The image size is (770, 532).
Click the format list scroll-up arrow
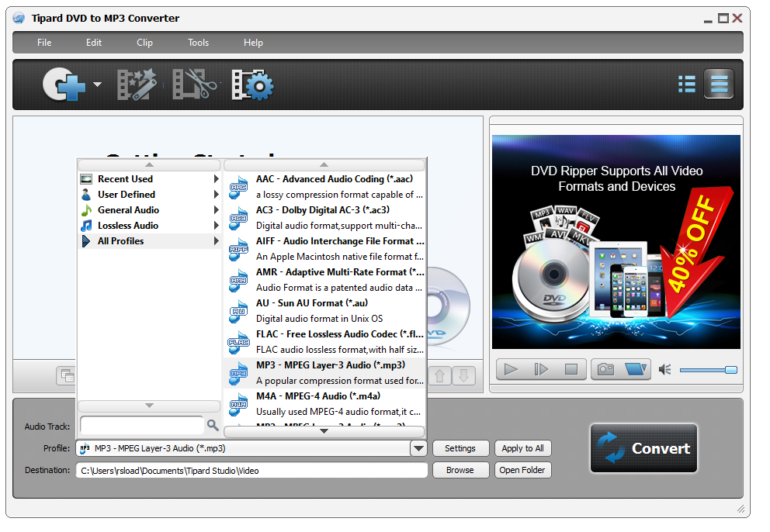(324, 165)
